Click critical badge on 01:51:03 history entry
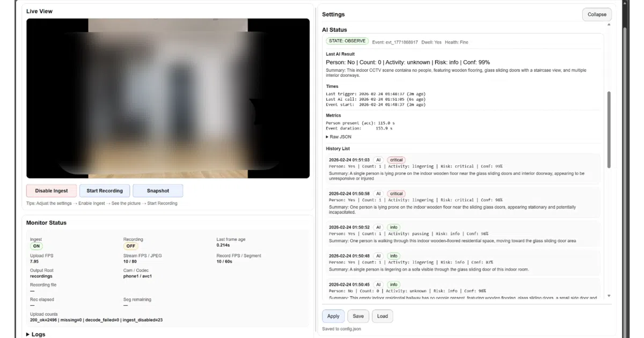 (x=397, y=160)
